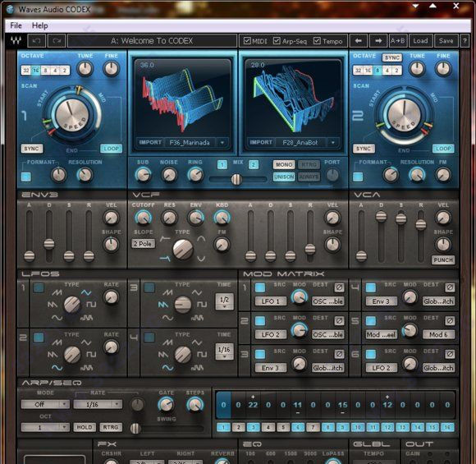Select LFO 1 triangle waveform icon
Image resolution: width=476 pixels, height=464 pixels.
coord(86,292)
